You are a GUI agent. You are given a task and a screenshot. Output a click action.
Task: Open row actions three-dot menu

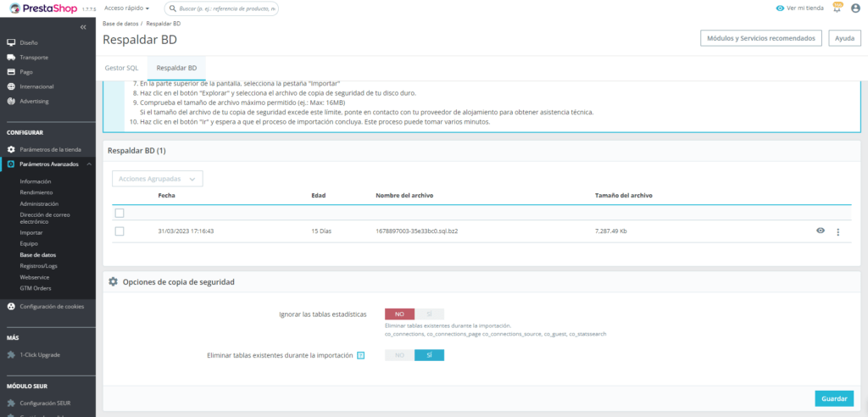(837, 232)
